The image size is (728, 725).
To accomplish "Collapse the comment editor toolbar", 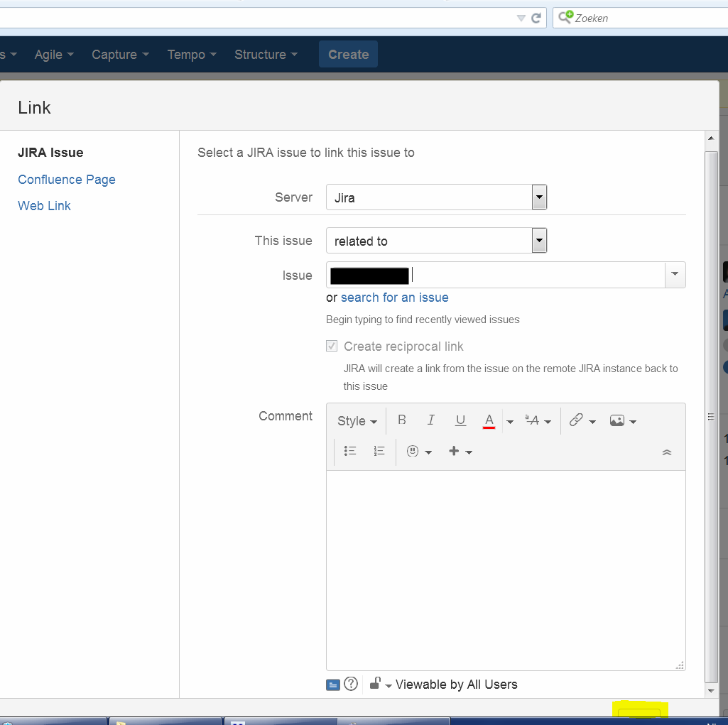I will [x=667, y=452].
